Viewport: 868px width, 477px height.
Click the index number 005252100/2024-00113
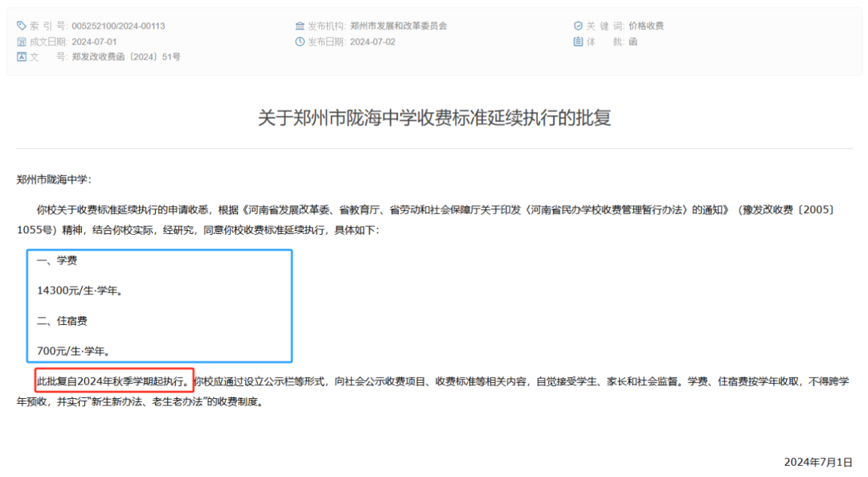coord(118,26)
